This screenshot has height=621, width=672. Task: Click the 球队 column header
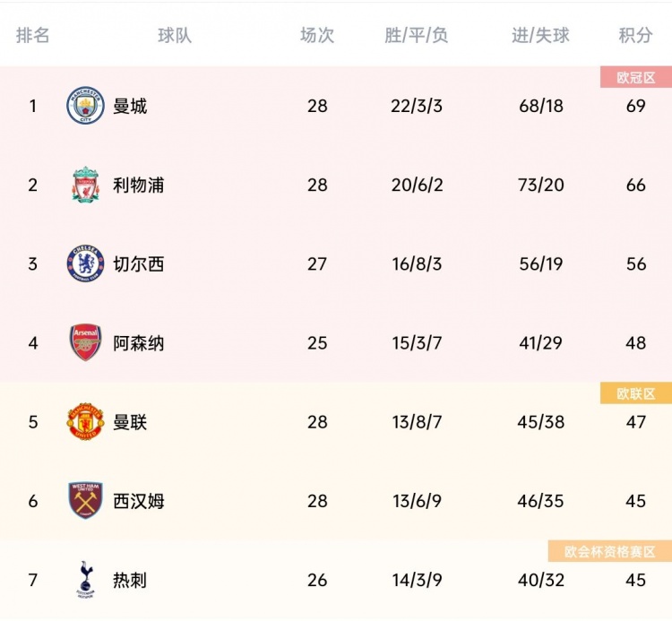coord(175,35)
